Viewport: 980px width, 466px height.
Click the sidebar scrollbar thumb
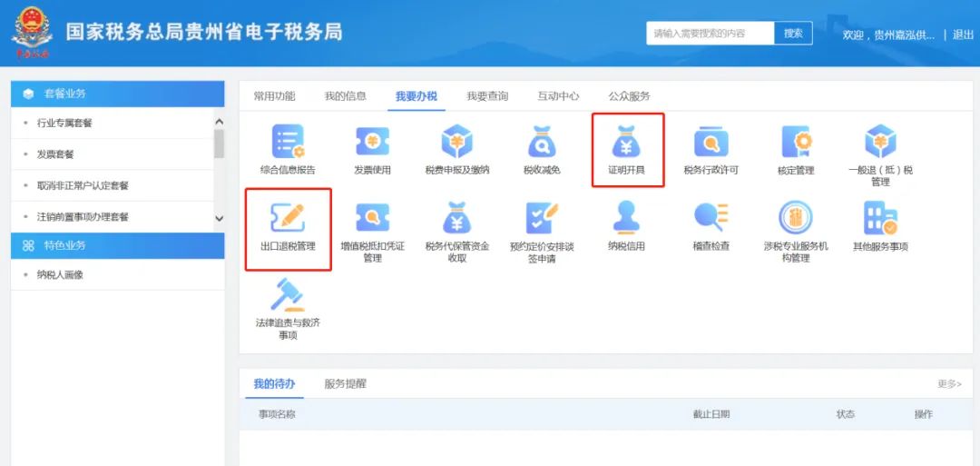(x=219, y=144)
